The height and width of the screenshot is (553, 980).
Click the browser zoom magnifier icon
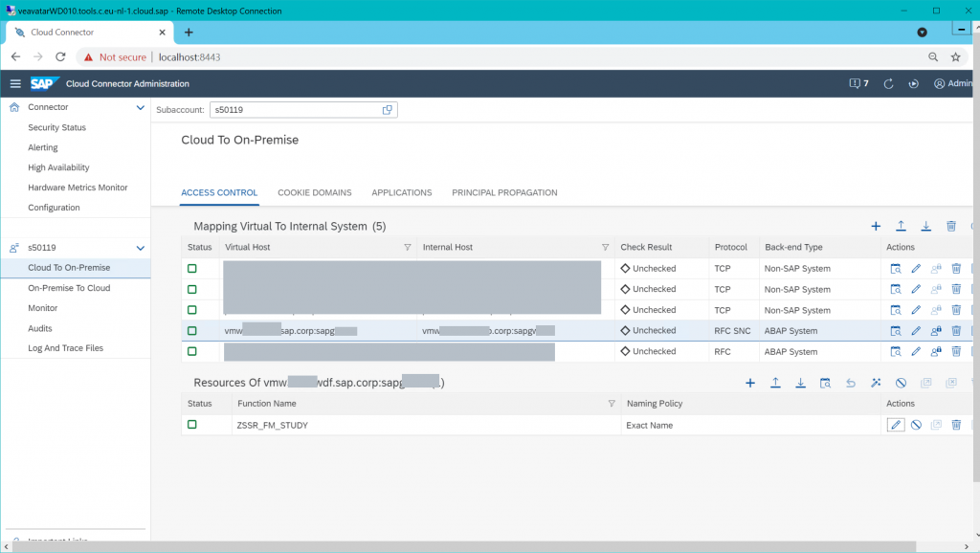932,56
